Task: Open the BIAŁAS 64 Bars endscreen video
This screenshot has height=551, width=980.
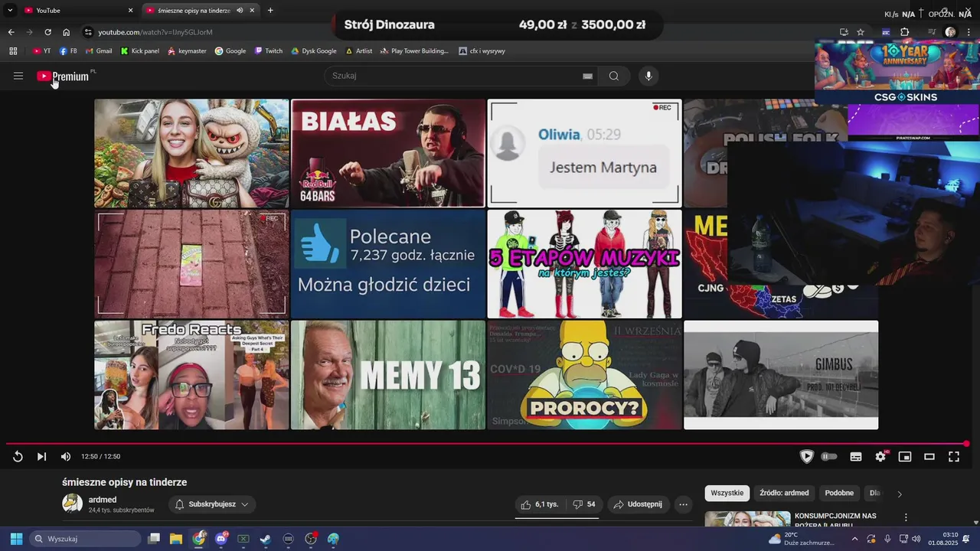Action: pos(388,153)
